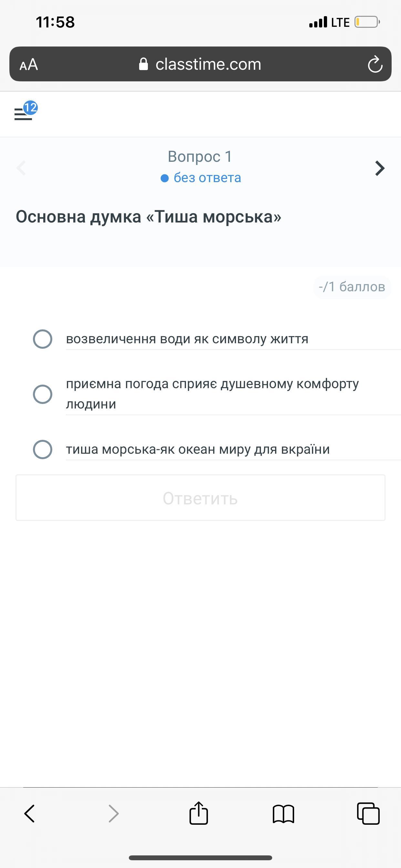Screen dimensions: 401x868
Task: Pick answer 'тиша морська-як океан миру'
Action: click(43, 449)
